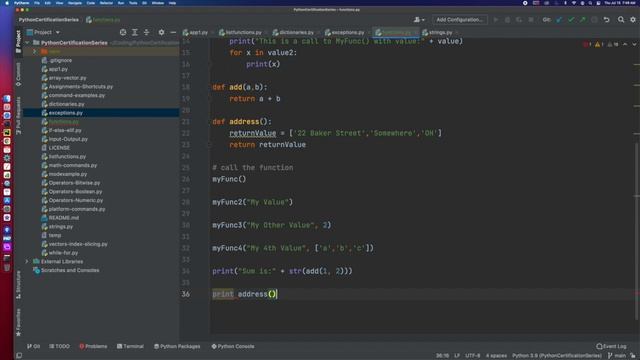
Task: Hide the Project panel with the minus icon
Action: pos(173,32)
